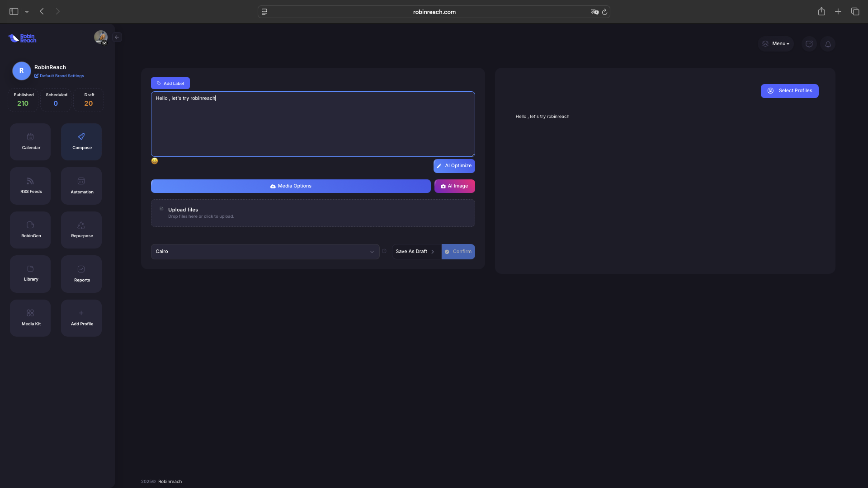Image resolution: width=868 pixels, height=488 pixels.
Task: Click the Compose sidebar tile
Action: click(x=81, y=142)
